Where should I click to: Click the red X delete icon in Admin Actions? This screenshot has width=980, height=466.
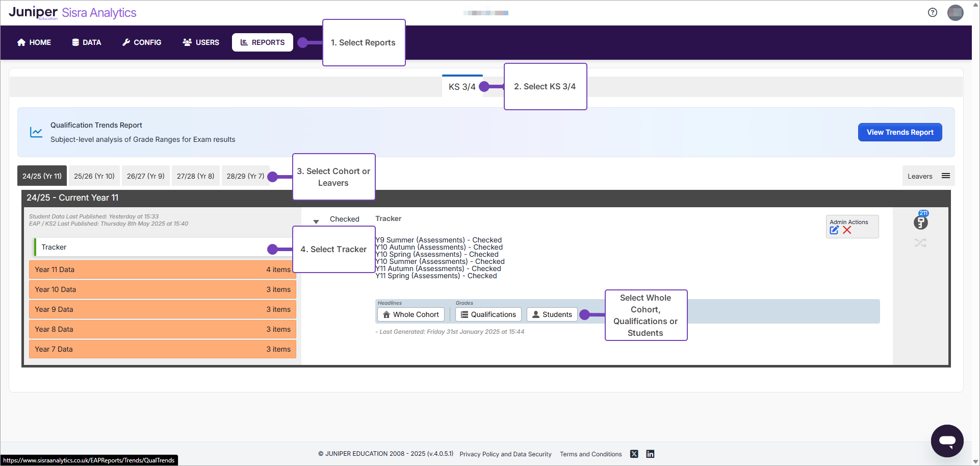(x=847, y=230)
